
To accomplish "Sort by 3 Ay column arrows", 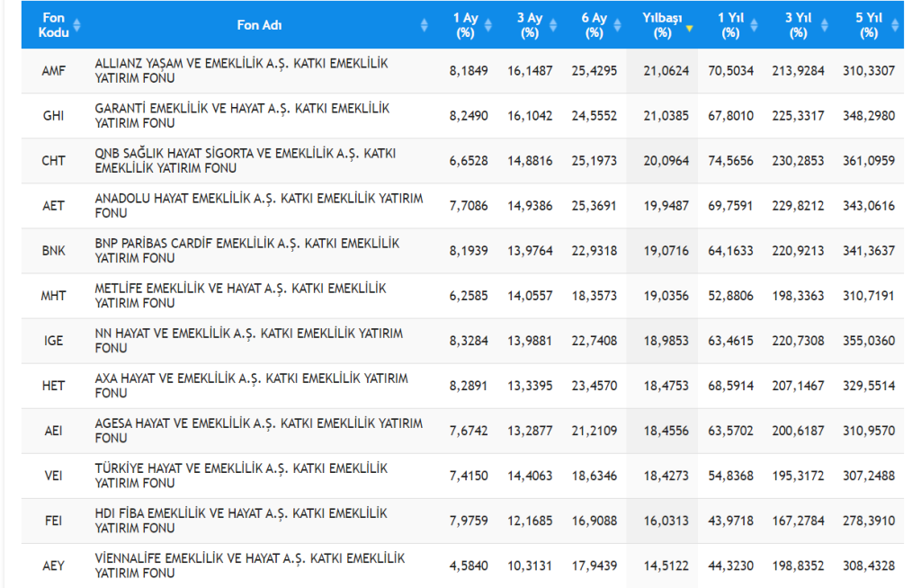I will coord(552,26).
